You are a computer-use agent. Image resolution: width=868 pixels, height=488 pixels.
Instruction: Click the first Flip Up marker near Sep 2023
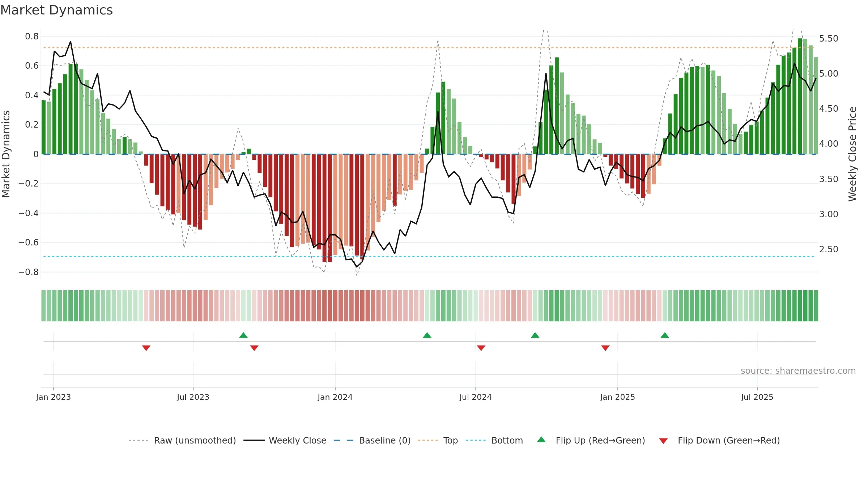[243, 335]
